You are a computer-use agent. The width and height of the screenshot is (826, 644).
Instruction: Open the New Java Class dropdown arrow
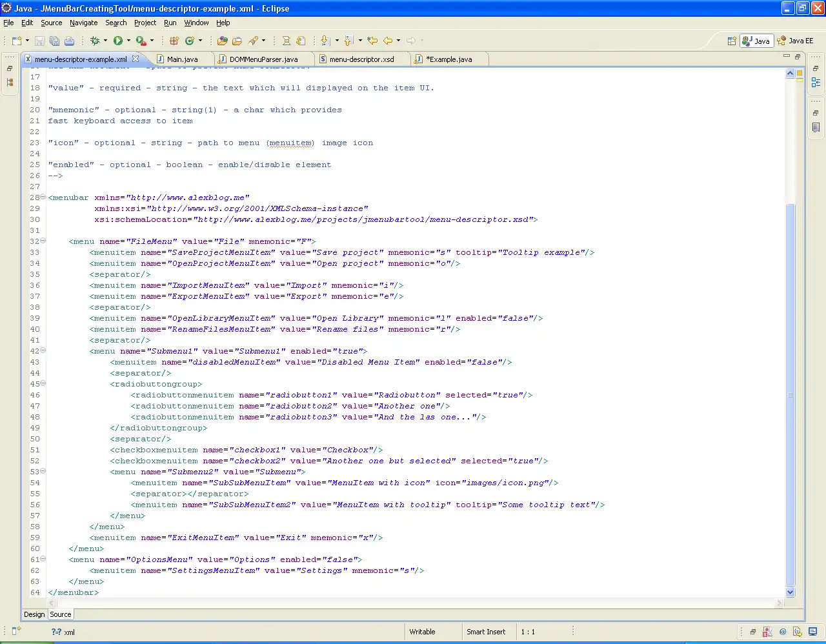(200, 41)
